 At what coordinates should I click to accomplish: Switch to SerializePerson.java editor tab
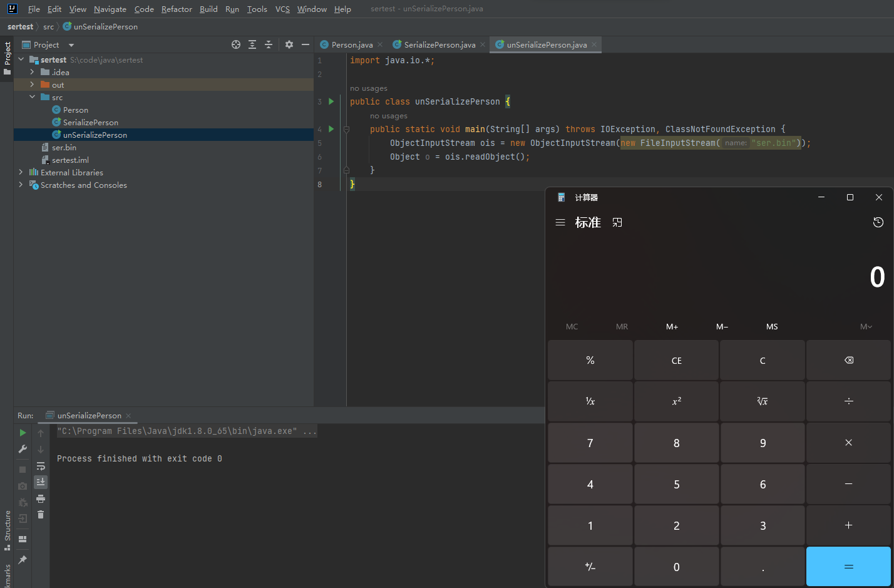coord(439,44)
